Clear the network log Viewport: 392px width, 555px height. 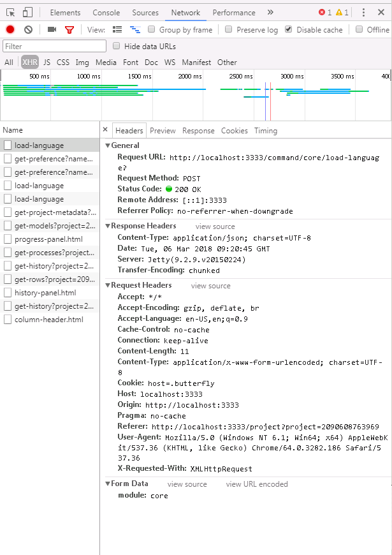tap(28, 29)
